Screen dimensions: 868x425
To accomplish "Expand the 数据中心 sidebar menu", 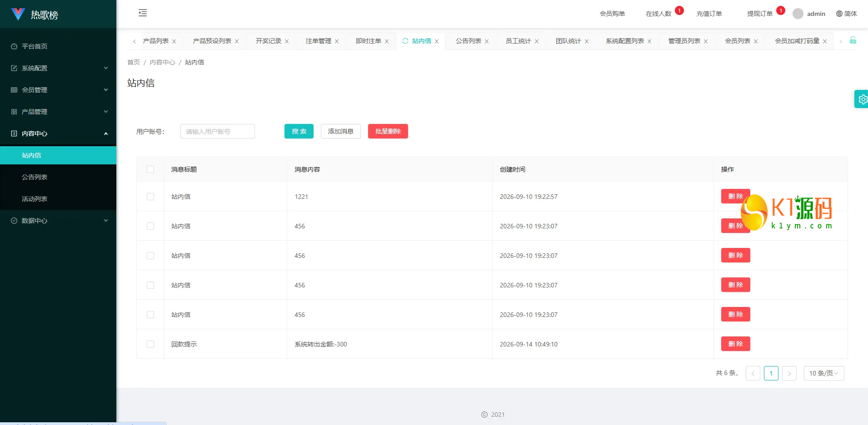I will (58, 221).
